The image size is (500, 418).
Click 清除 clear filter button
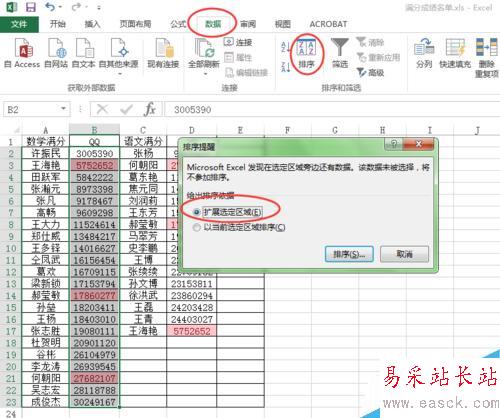click(x=370, y=42)
